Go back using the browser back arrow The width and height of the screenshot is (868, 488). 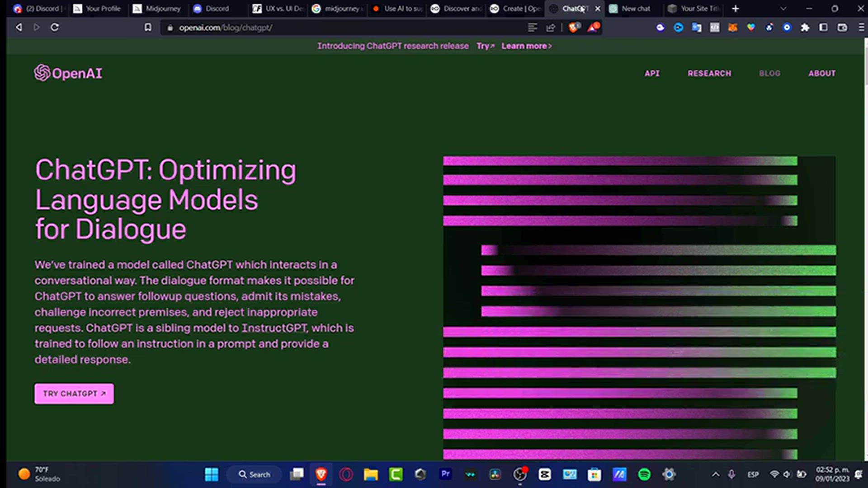19,28
